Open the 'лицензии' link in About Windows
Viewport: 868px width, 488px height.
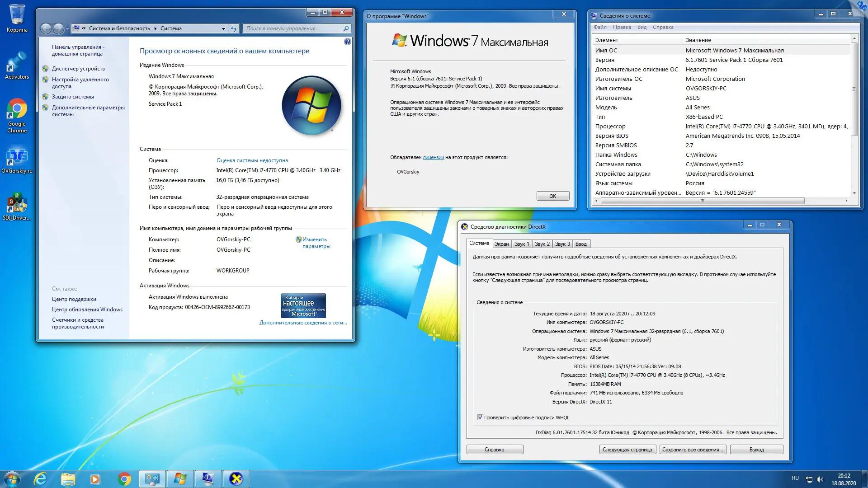pyautogui.click(x=433, y=157)
